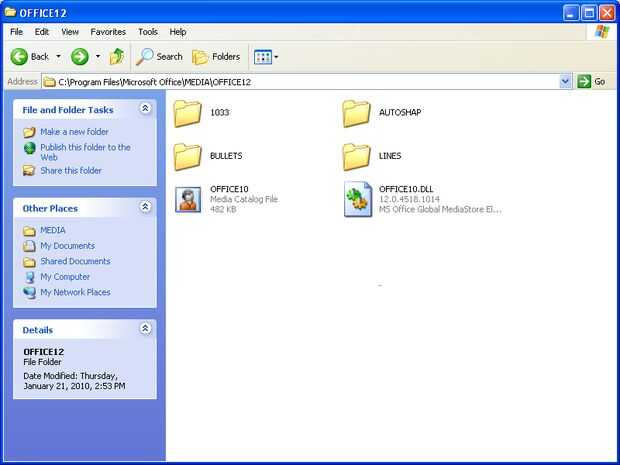Click the File and Folder Tasks header
The width and height of the screenshot is (620, 465).
point(68,110)
